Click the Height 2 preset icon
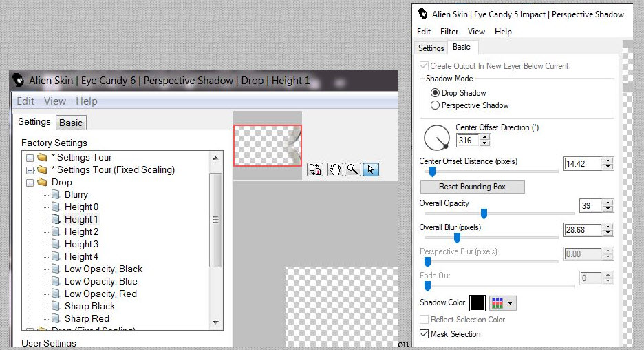Viewport: 644px width, 350px height. click(x=56, y=231)
